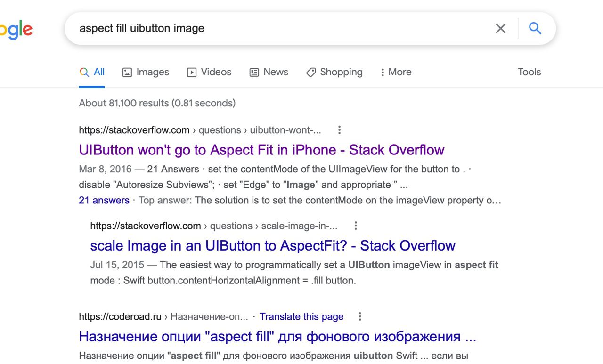Click the stackoverflow.com URL of first result
Image resolution: width=603 pixels, height=364 pixels.
pos(134,130)
